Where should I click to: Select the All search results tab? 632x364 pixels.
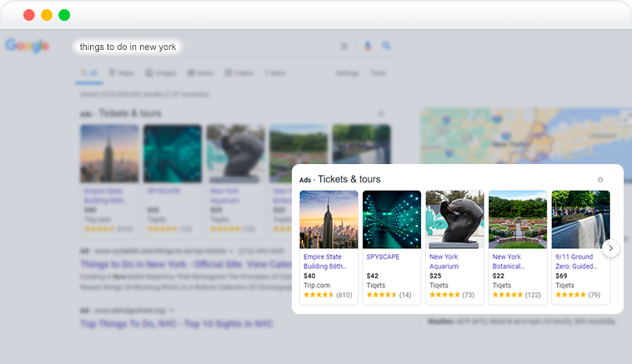89,73
